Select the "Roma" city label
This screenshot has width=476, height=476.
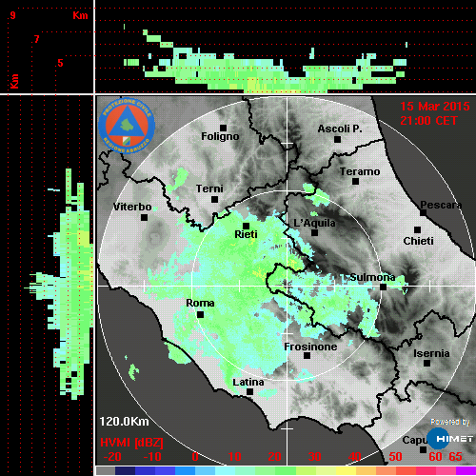pyautogui.click(x=200, y=303)
